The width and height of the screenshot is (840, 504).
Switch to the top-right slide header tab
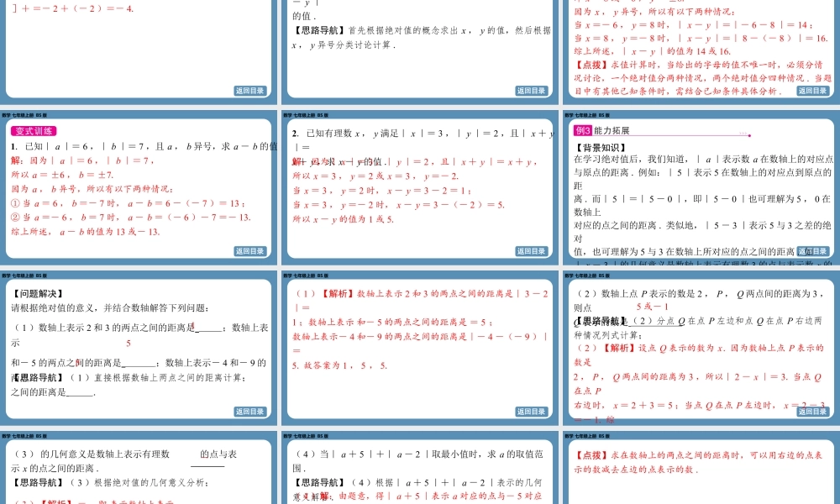(x=588, y=3)
